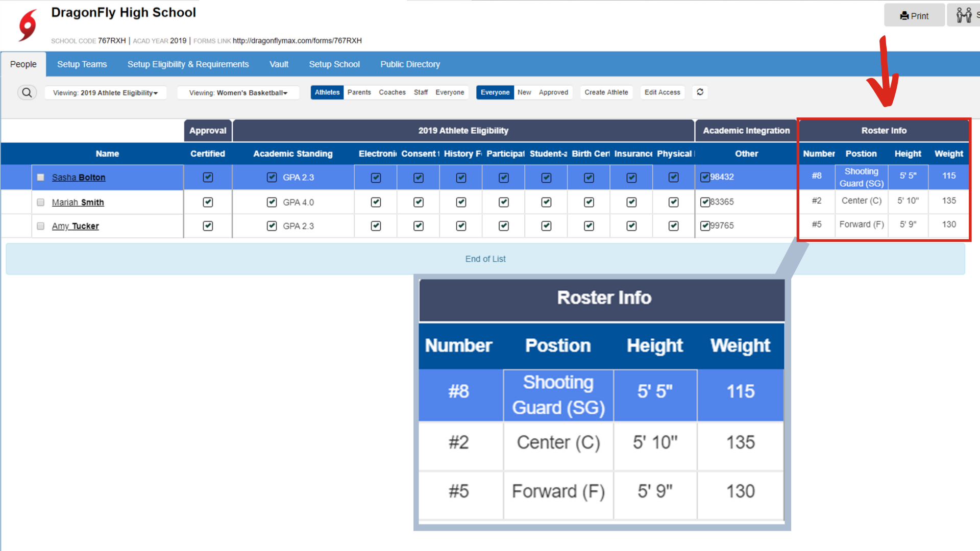Screen dimensions: 980x551
Task: Click the refresh list icon
Action: click(x=700, y=92)
